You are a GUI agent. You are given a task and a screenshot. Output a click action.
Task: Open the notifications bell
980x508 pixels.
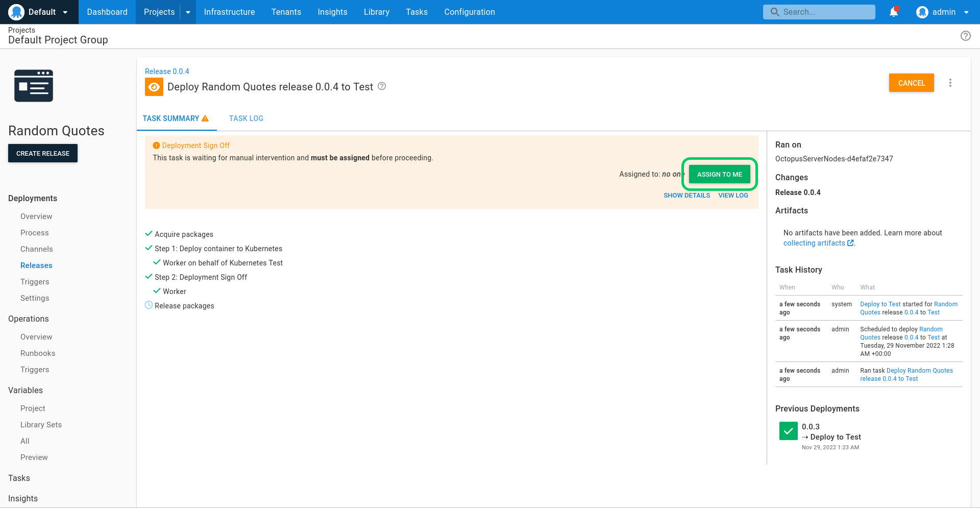pyautogui.click(x=894, y=12)
